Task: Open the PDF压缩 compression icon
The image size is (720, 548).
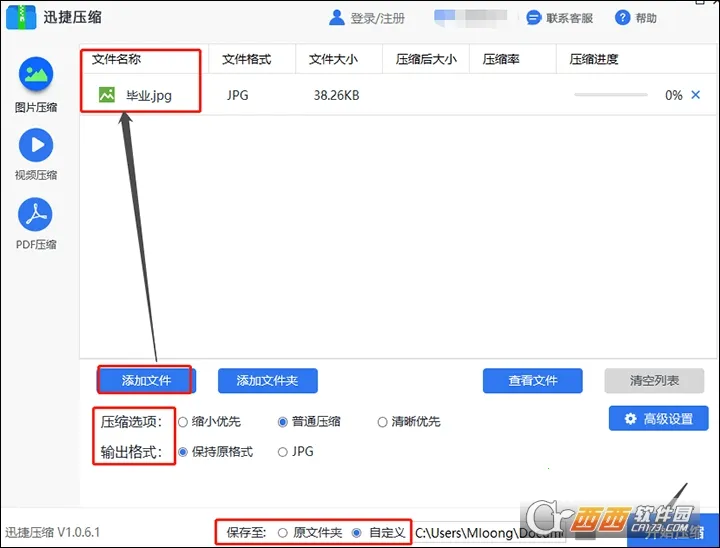Action: tap(36, 215)
